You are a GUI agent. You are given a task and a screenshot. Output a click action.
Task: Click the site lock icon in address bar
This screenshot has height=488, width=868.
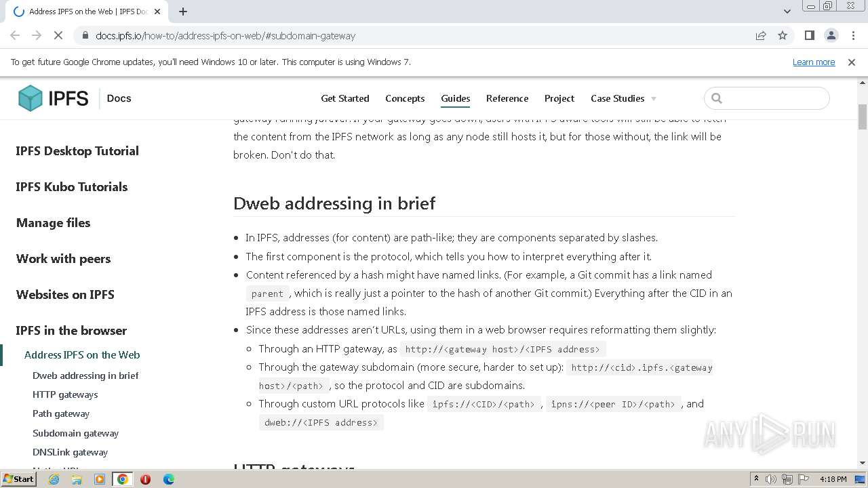point(85,36)
